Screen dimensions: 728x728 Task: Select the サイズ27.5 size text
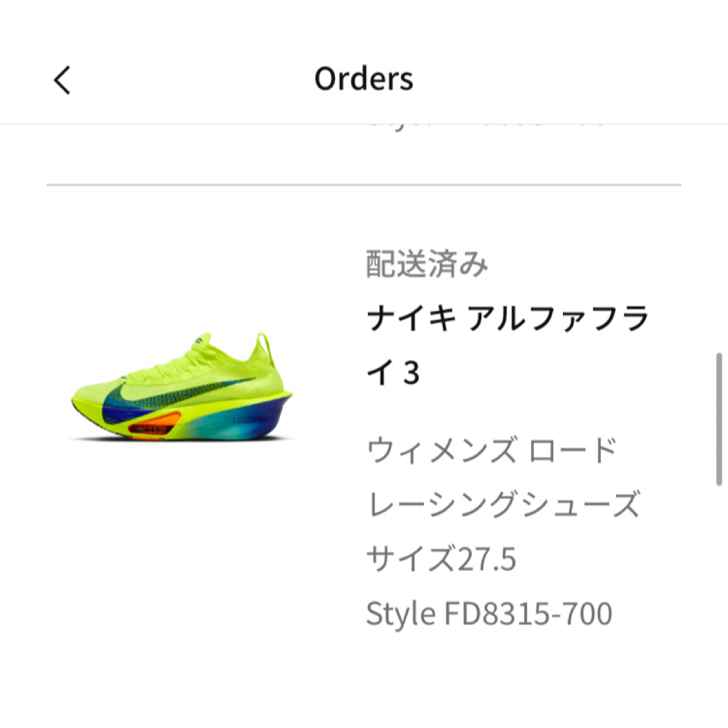[442, 558]
